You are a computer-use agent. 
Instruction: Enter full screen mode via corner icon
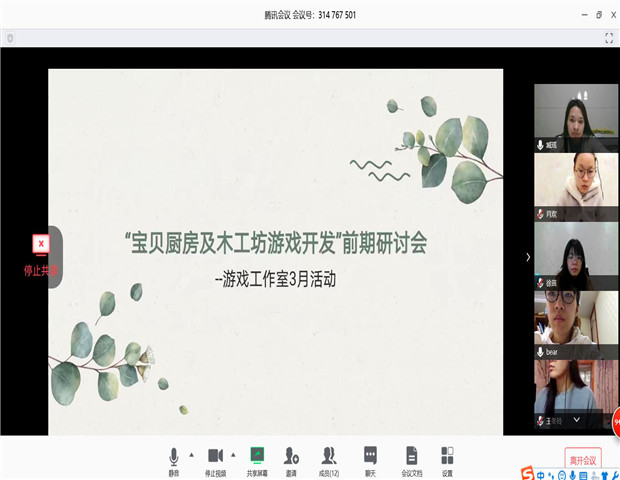point(608,38)
